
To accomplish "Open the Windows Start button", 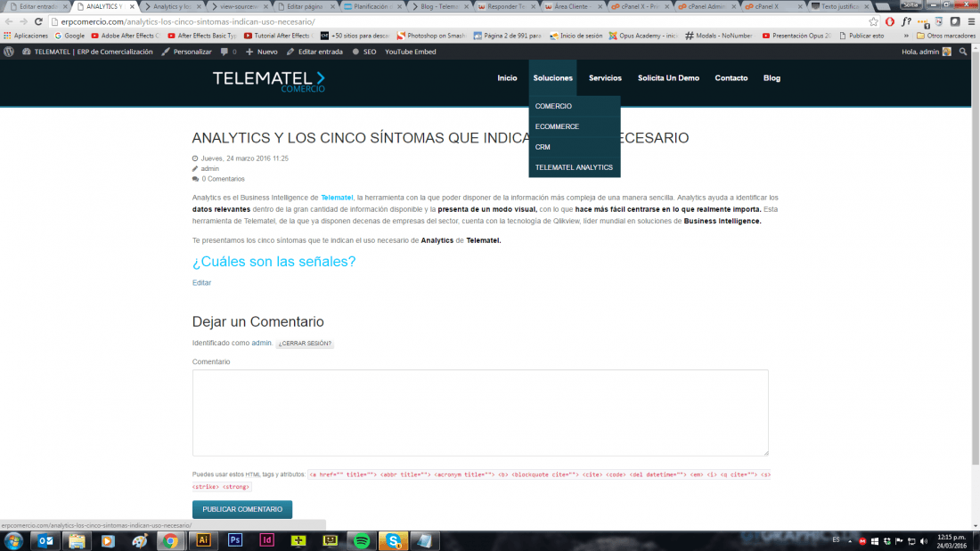I will (13, 541).
